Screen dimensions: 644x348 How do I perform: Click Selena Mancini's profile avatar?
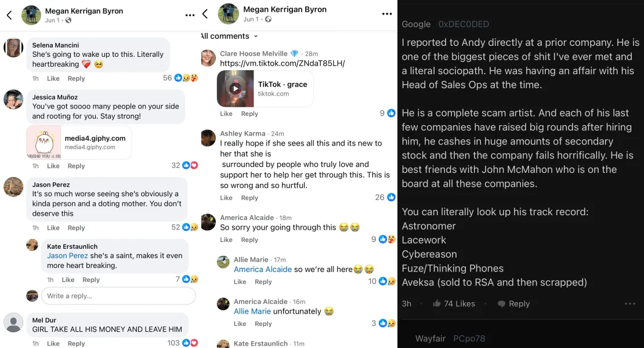(13, 48)
